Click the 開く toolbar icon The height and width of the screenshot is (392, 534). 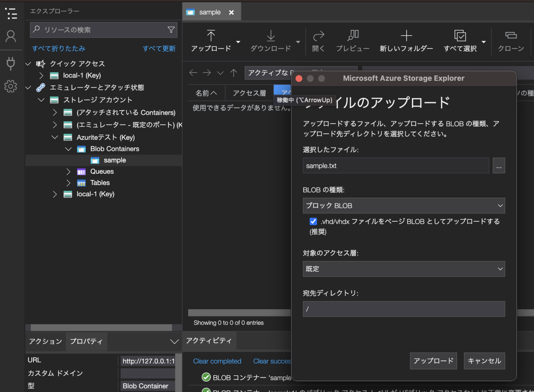(x=318, y=41)
